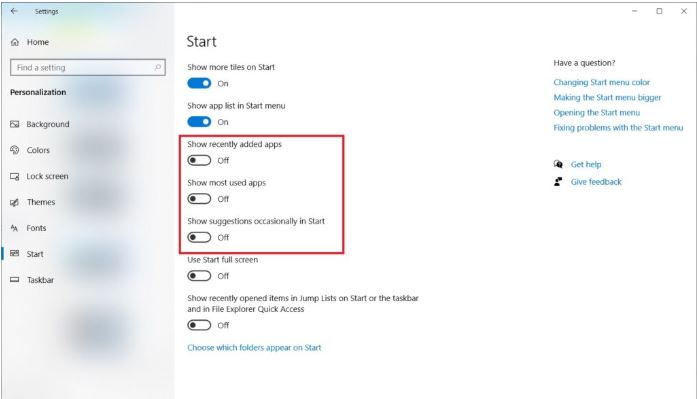The image size is (697, 399).
Task: Enable Show most used apps toggle
Action: [x=199, y=199]
